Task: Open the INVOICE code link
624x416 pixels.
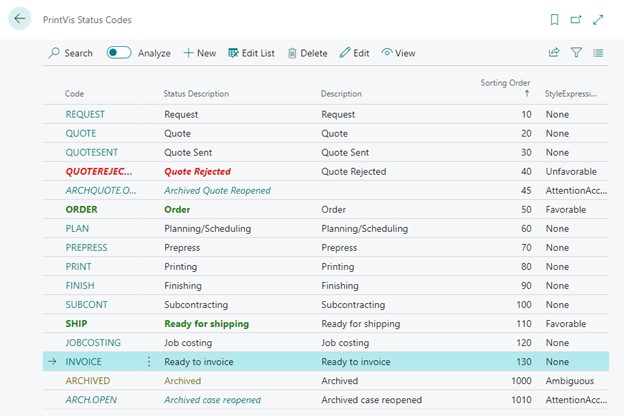Action: point(84,362)
